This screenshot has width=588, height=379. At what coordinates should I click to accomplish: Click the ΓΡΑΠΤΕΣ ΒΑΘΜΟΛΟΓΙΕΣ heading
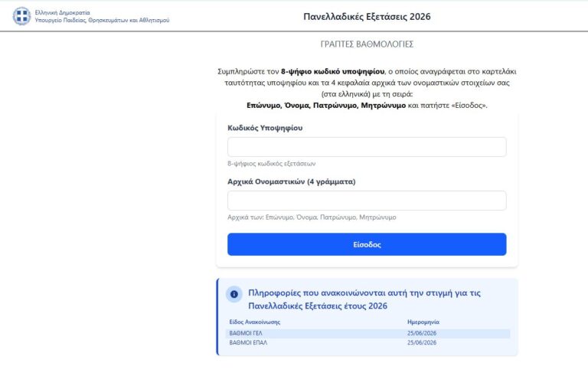coord(367,44)
